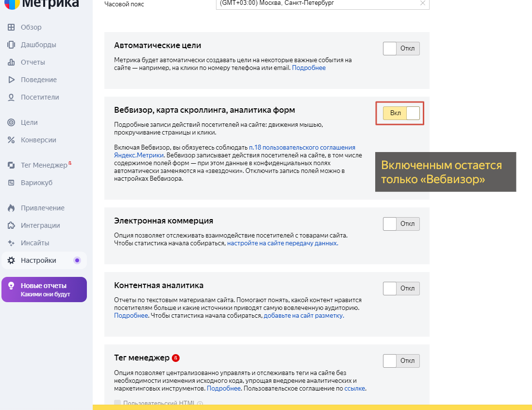Click the Посетители person icon

(x=11, y=97)
